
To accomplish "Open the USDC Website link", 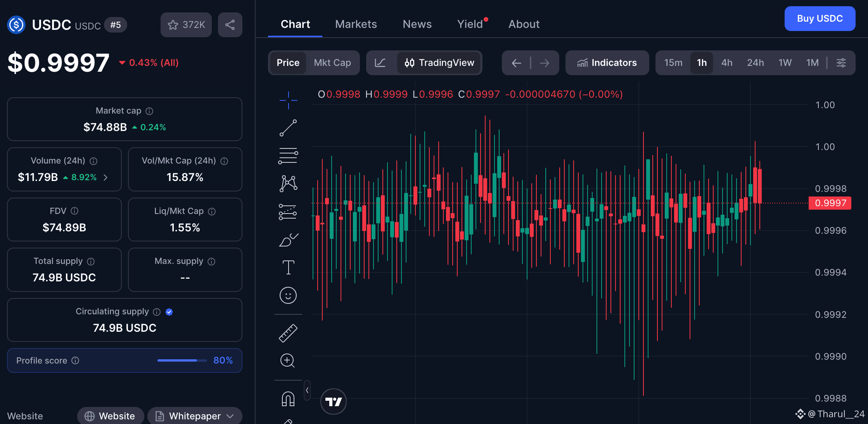I will point(111,416).
